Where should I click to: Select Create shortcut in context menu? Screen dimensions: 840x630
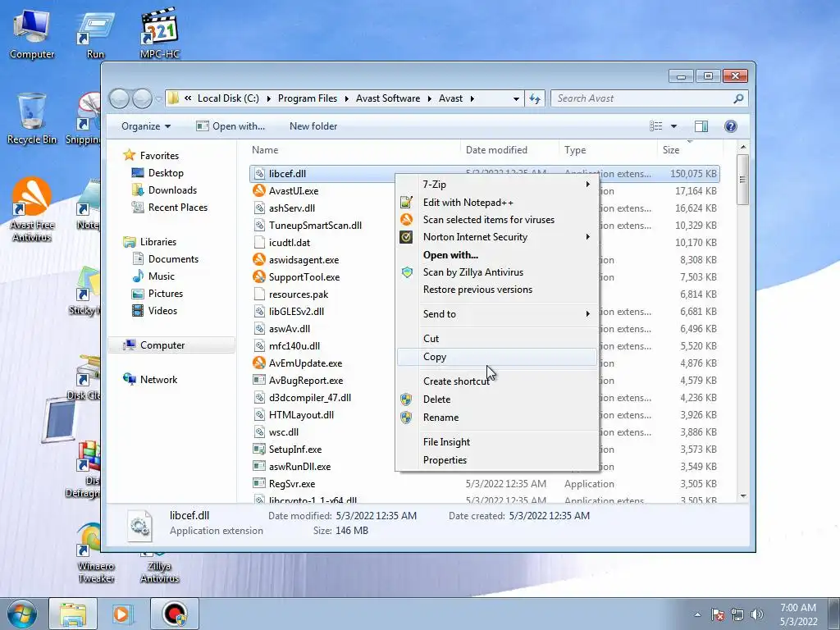coord(497,381)
